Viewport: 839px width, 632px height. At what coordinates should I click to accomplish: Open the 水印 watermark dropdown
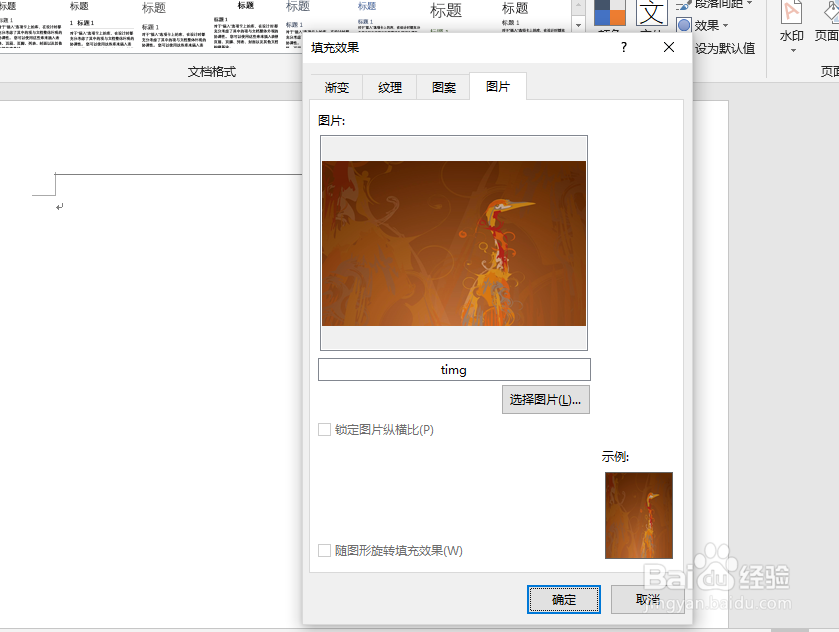[x=793, y=50]
